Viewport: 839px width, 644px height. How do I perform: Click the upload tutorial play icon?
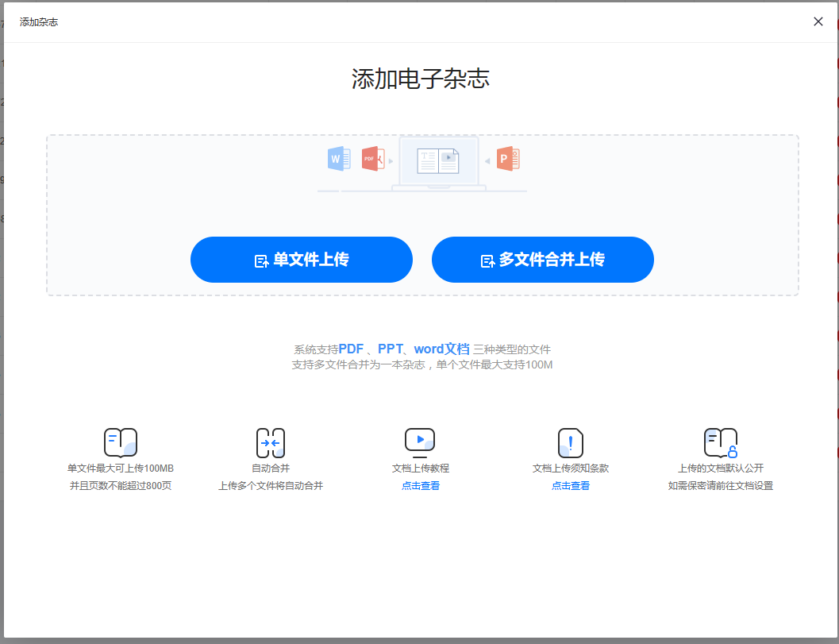tap(420, 441)
